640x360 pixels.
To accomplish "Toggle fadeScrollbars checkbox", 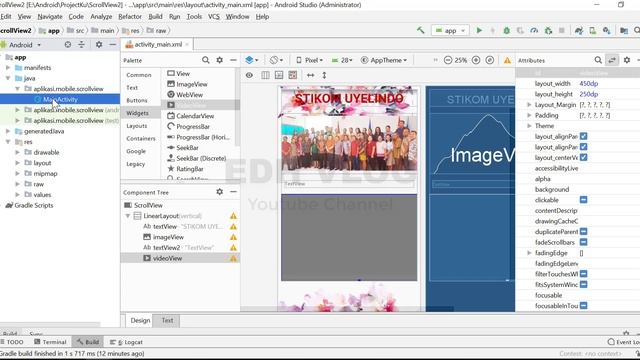I will click(583, 242).
